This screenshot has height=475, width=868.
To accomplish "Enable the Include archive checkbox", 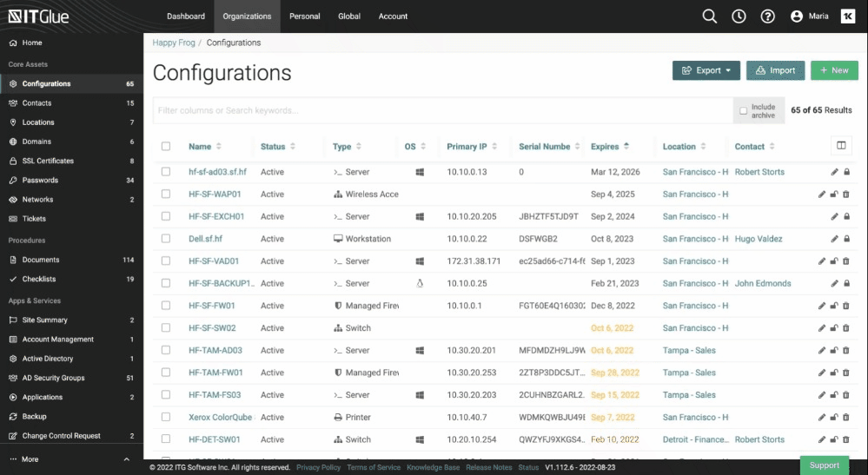I will pos(743,111).
